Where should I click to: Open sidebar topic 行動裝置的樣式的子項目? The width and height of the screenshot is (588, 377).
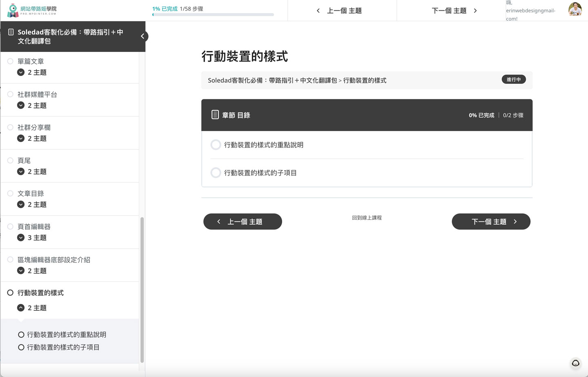click(63, 347)
